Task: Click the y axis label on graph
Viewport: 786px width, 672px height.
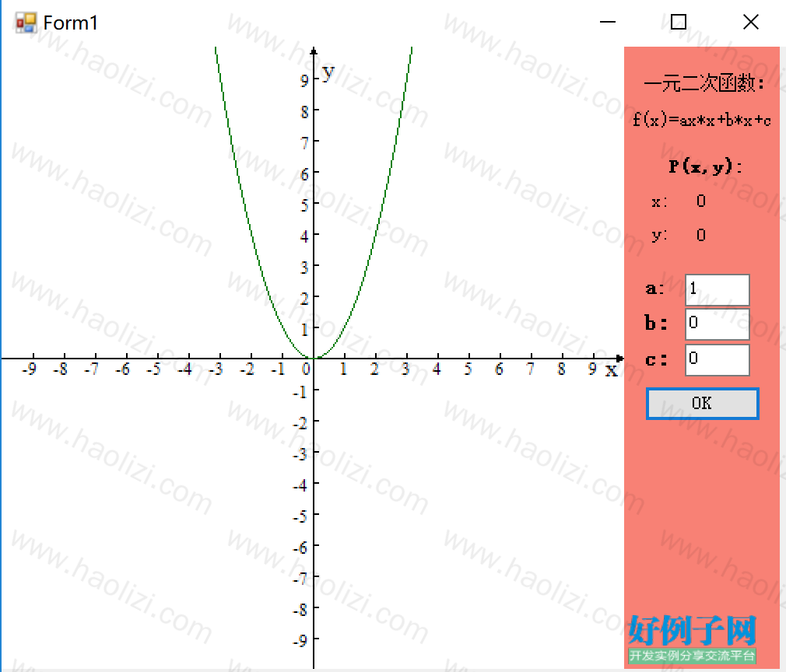Action: [x=328, y=72]
